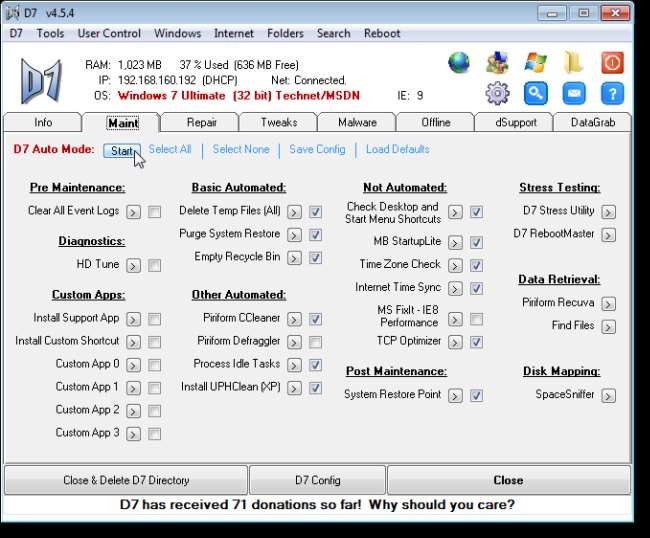This screenshot has height=538, width=650.
Task: Click the blue envelope mail icon
Action: coord(573,94)
